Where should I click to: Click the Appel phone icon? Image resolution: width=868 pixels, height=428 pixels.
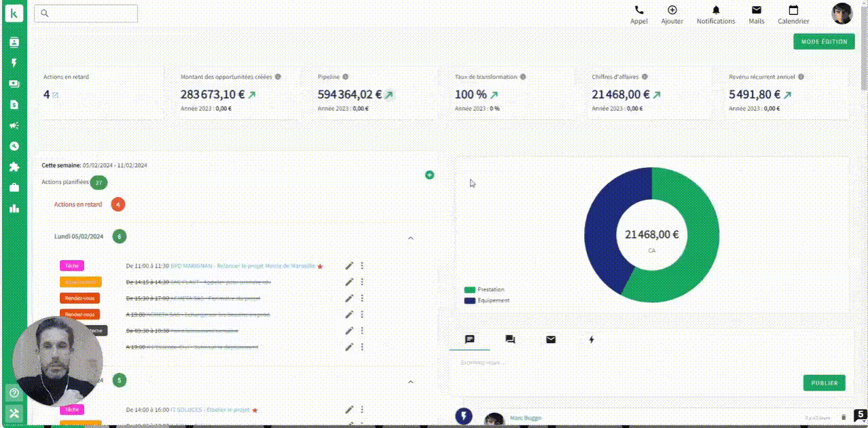(638, 14)
